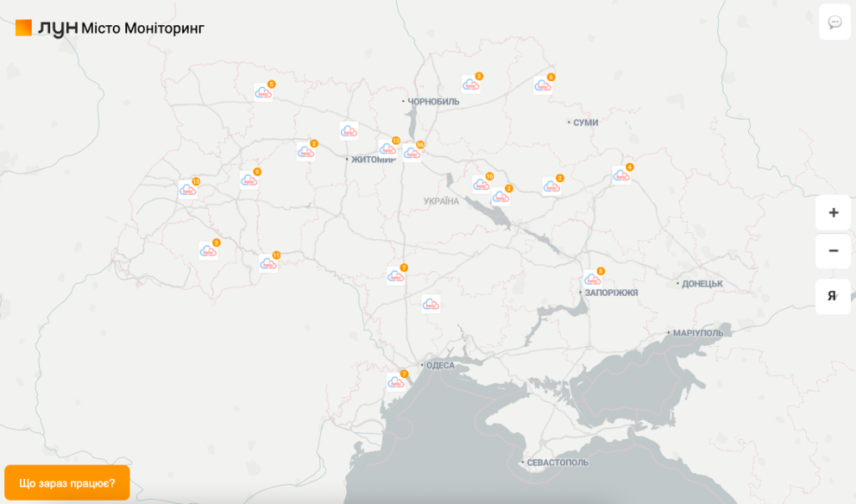Click the Маріуполь city label

698,333
